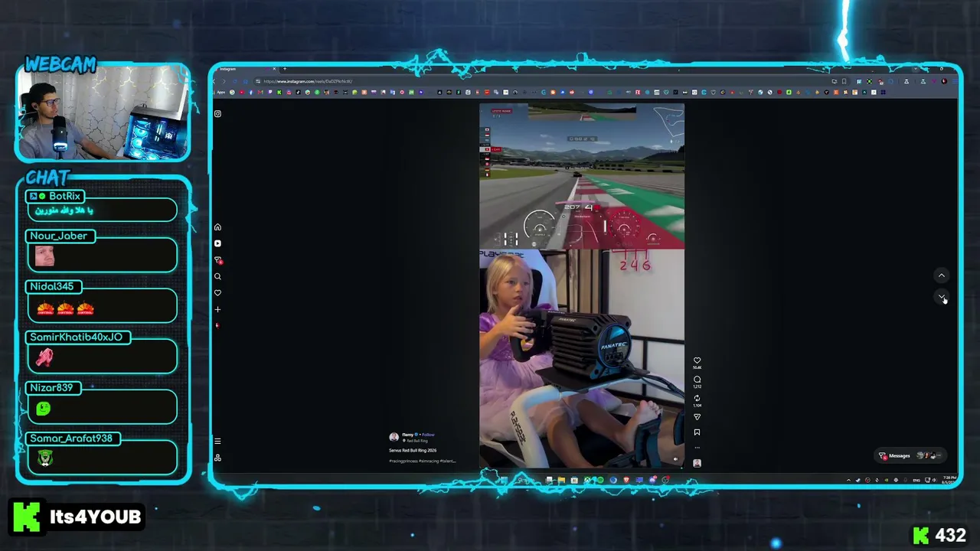Mute or unmute the reel audio

point(675,459)
